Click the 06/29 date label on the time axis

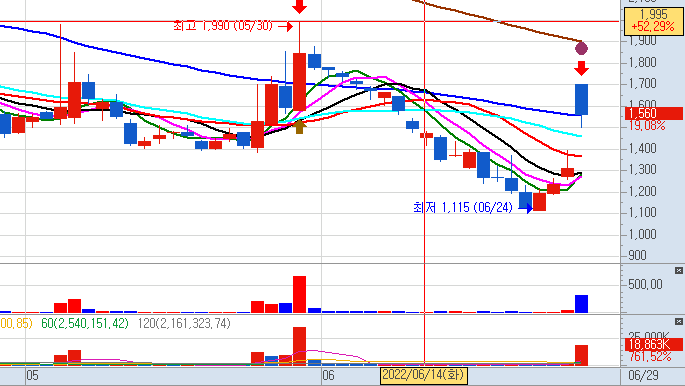(x=643, y=375)
